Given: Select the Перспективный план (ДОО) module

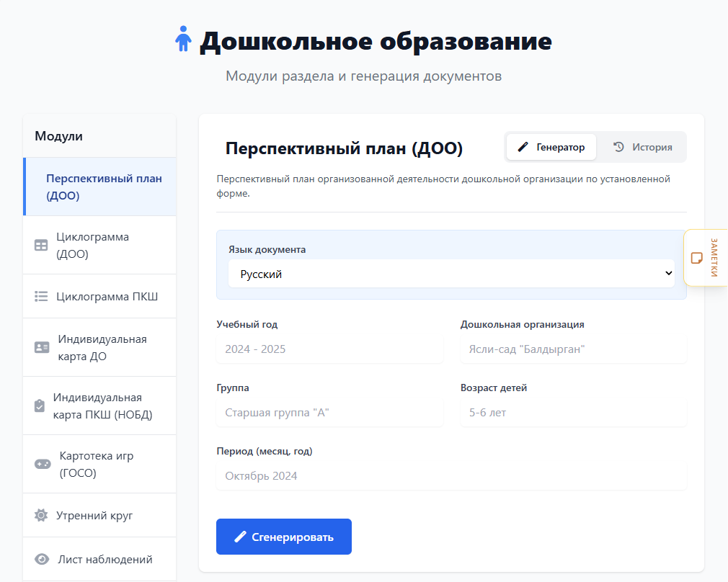Looking at the screenshot, I should click(x=99, y=187).
